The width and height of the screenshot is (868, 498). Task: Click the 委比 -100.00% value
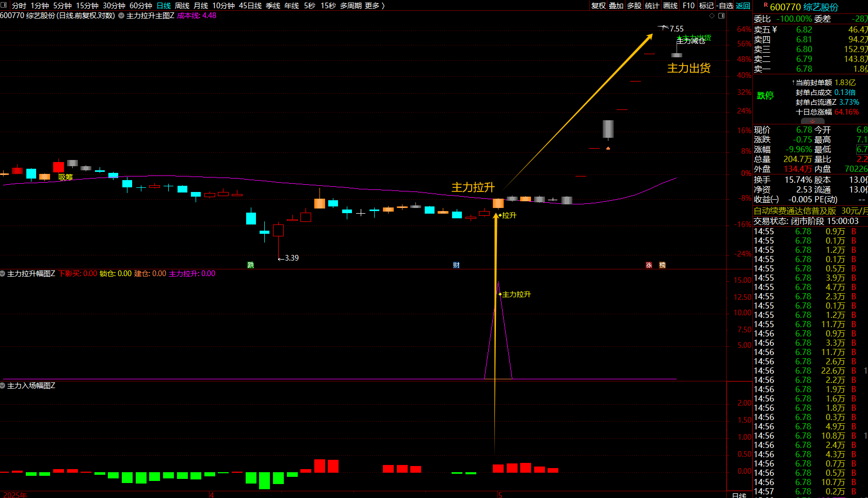click(794, 19)
